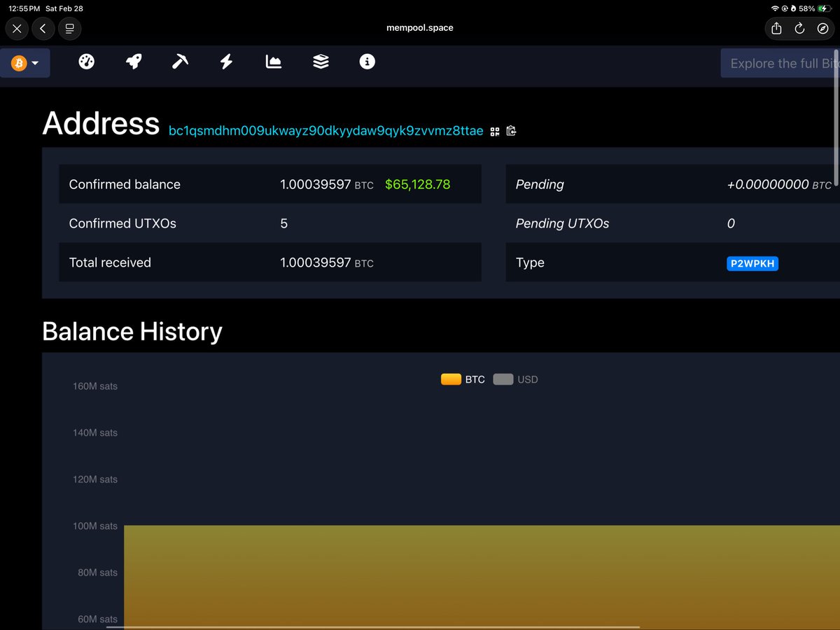
Task: Click the Pending UTXOs label
Action: pyautogui.click(x=562, y=224)
